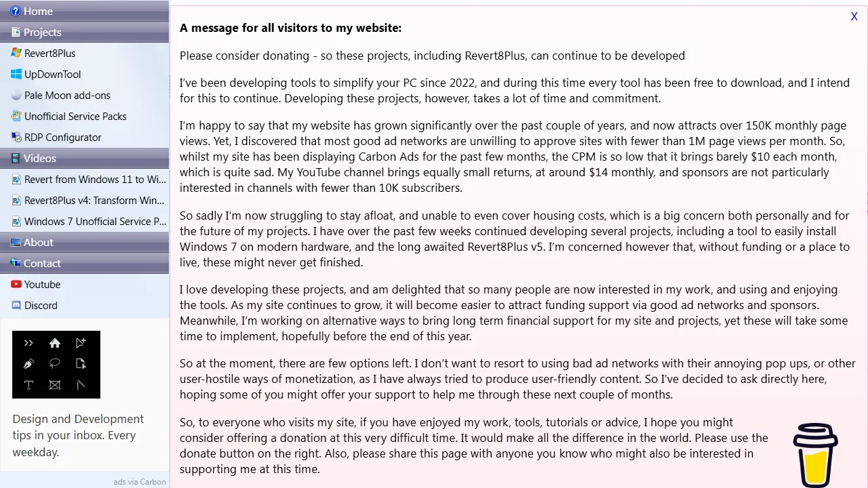Open Windows 7 Unofficial Service Pack video

click(95, 222)
